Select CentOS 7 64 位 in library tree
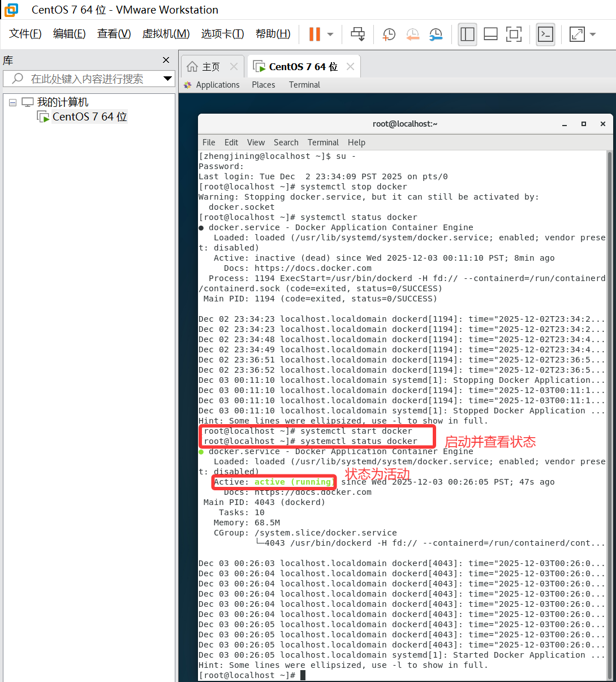This screenshot has height=682, width=616. coord(89,117)
